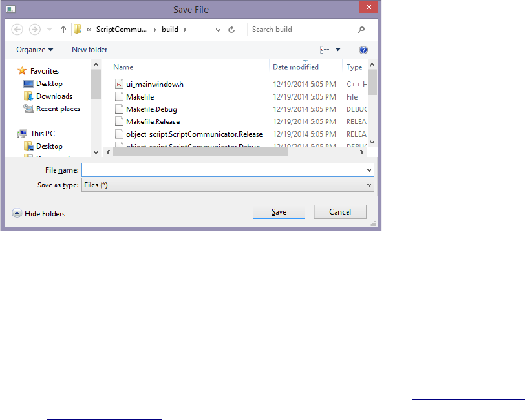This screenshot has height=420, width=525.
Task: Click the vertical scrollbar thumb of file list
Action: 372,82
